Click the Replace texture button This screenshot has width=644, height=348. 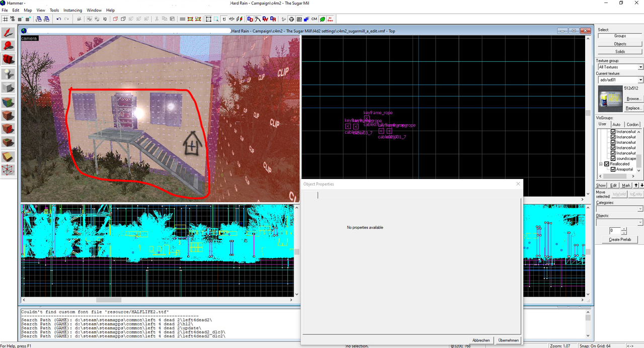(x=633, y=108)
